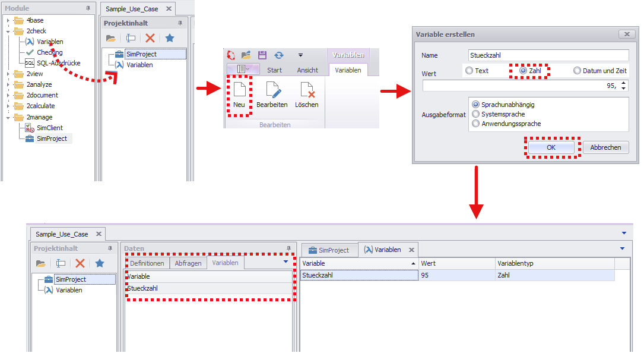Click SQL-Ausdrücke in the Module tree
Viewport: 644px width, 356px height.
coord(58,63)
